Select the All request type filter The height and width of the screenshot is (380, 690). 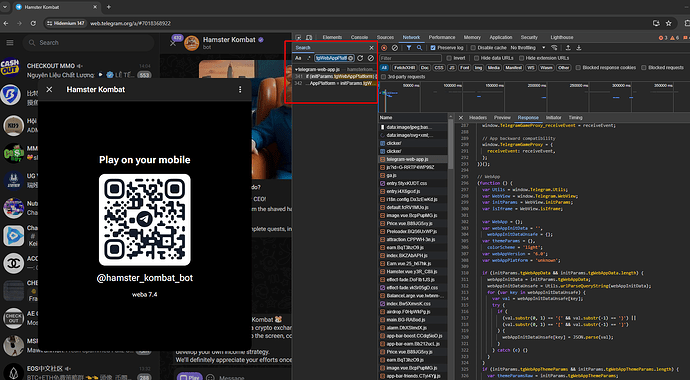(384, 68)
